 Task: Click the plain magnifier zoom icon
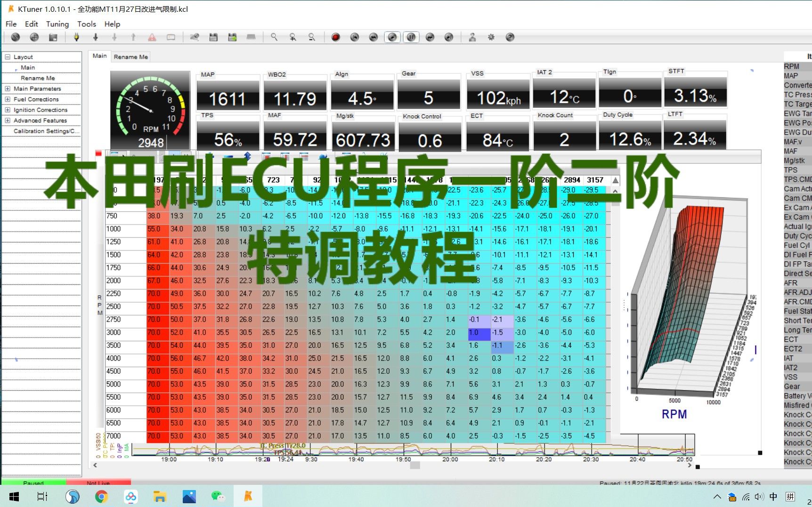[x=274, y=37]
